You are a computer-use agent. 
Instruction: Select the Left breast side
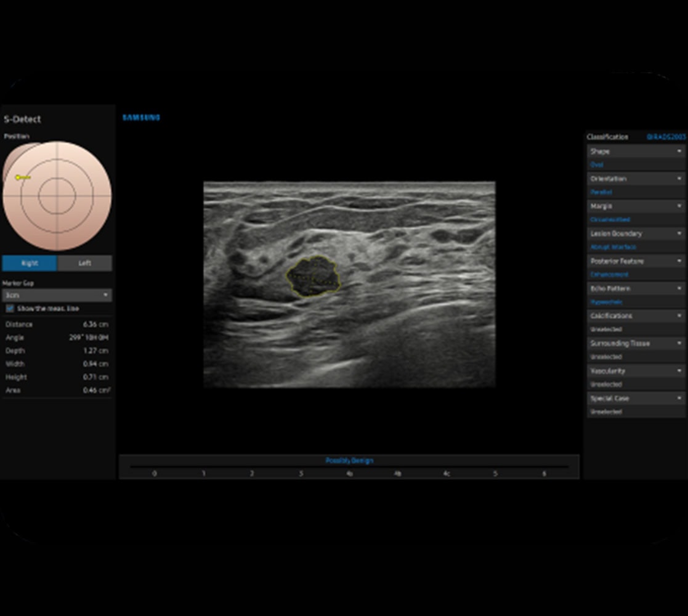[85, 263]
